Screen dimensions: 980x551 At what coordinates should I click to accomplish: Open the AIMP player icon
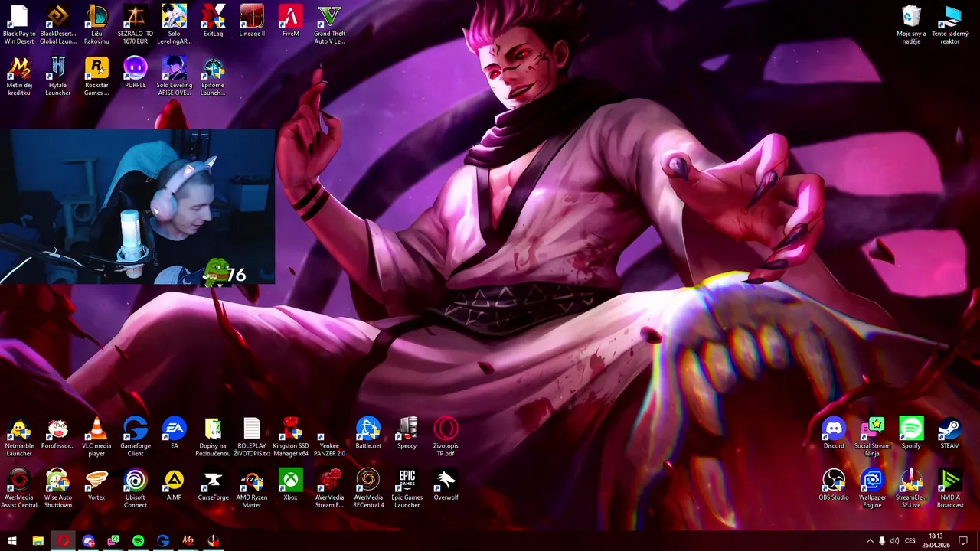pyautogui.click(x=175, y=484)
